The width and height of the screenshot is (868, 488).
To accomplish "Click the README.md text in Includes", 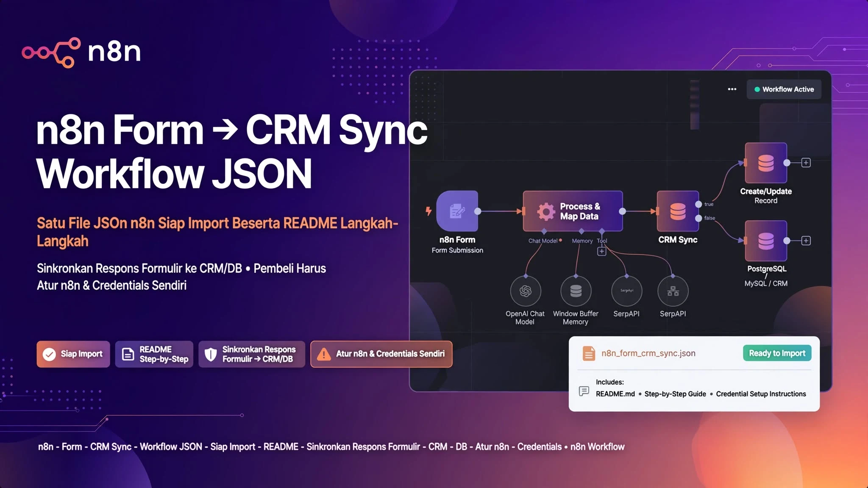I will click(x=615, y=394).
